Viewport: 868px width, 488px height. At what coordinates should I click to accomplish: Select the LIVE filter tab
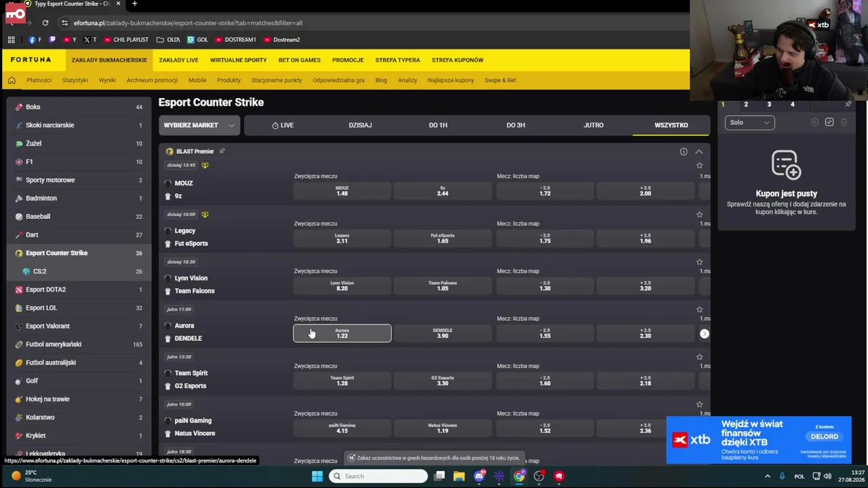[283, 125]
